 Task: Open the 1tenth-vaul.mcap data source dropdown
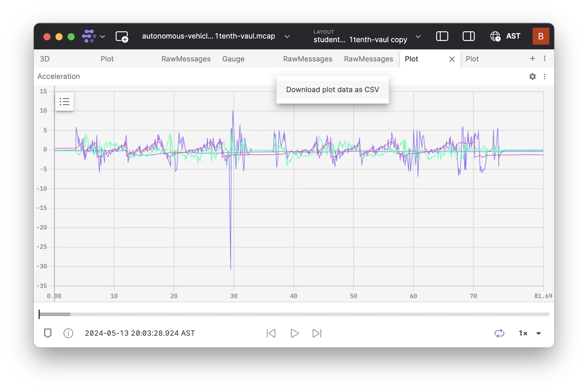[x=286, y=36]
